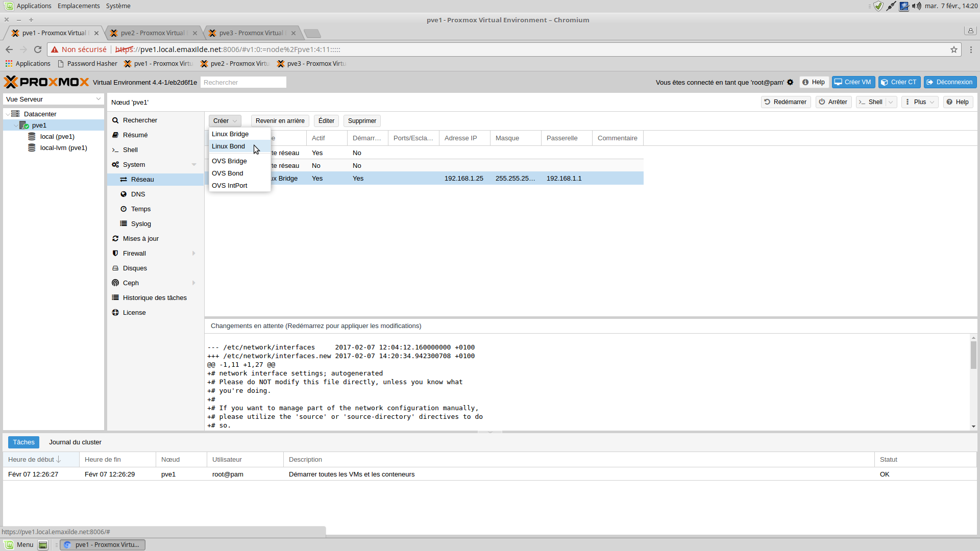Open the terminal launcher in the bottom panel

click(x=43, y=545)
